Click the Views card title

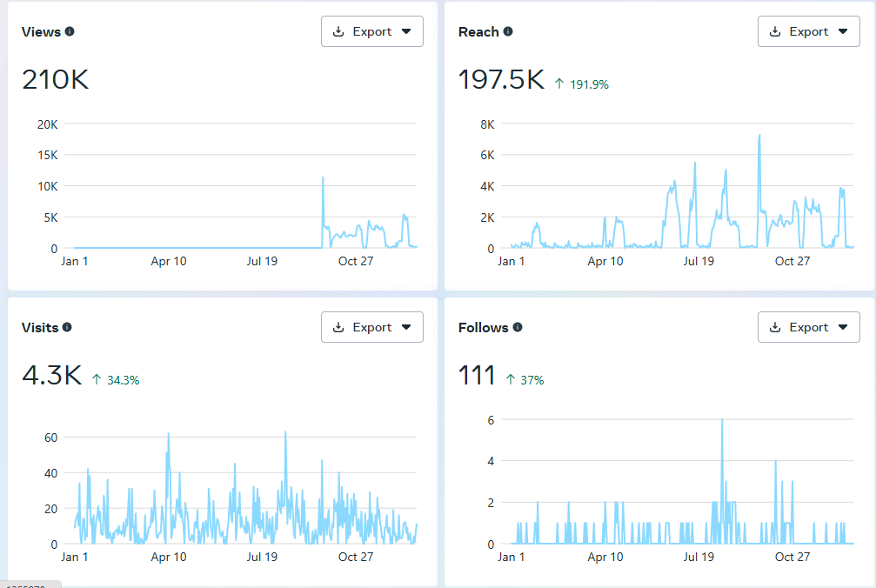(41, 32)
